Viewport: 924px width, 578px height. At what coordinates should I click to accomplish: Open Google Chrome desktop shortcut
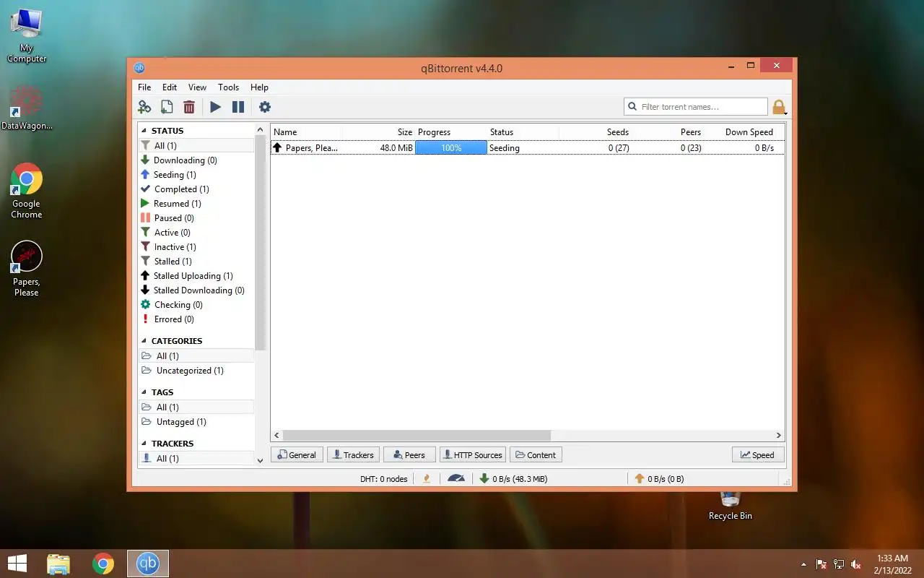click(x=27, y=191)
